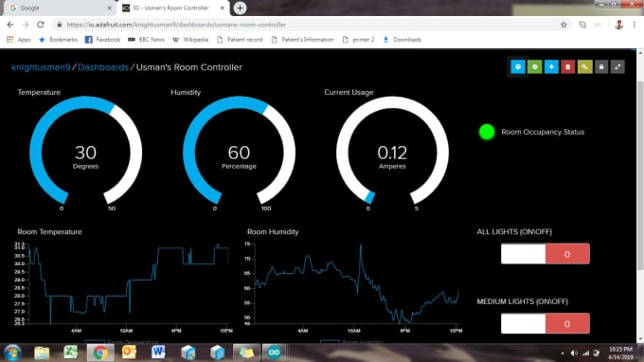Open dashboard settings with the green gear
The width and height of the screenshot is (644, 362).
pos(534,67)
